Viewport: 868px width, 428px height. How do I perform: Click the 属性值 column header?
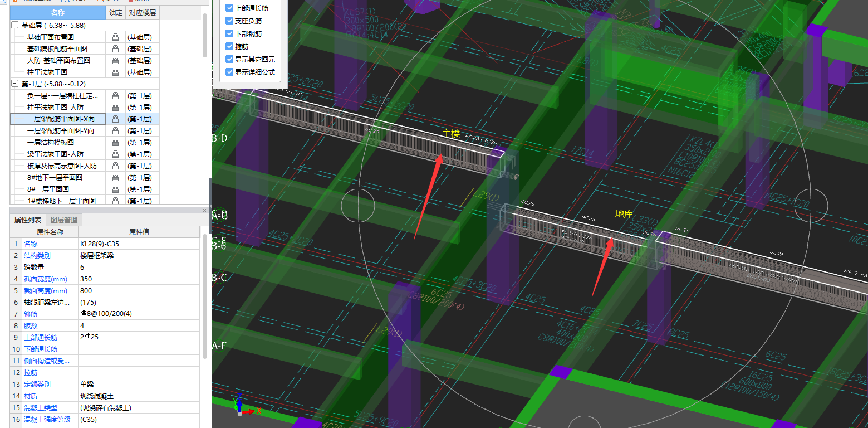(x=139, y=232)
